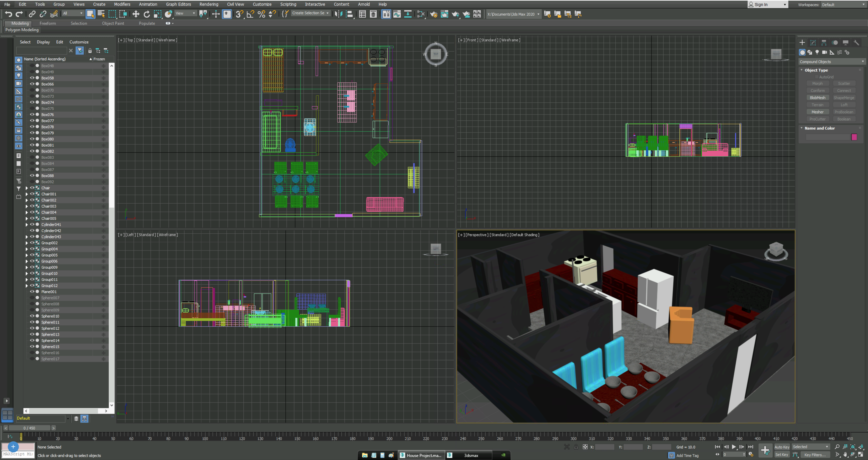Toggle visibility eye for Box066
This screenshot has height=460, width=868.
tap(32, 84)
